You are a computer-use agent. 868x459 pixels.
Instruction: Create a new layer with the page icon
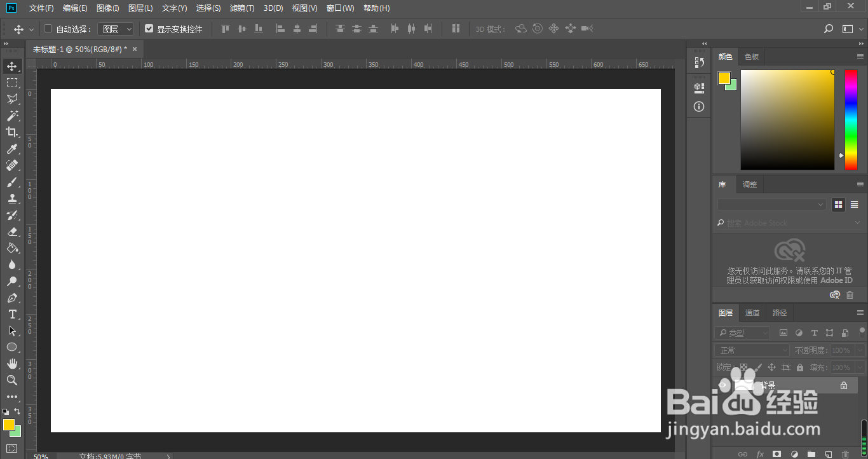click(x=829, y=455)
